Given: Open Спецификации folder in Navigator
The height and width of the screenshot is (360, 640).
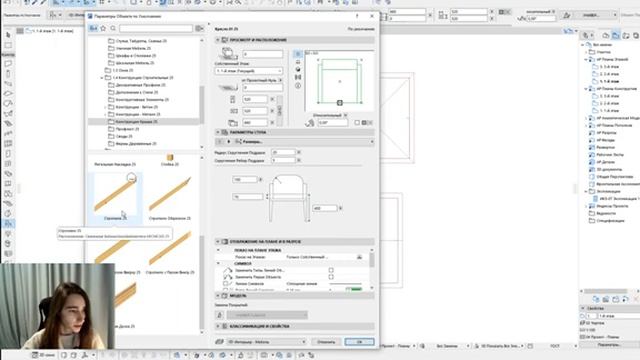Looking at the screenshot, I should [610, 221].
